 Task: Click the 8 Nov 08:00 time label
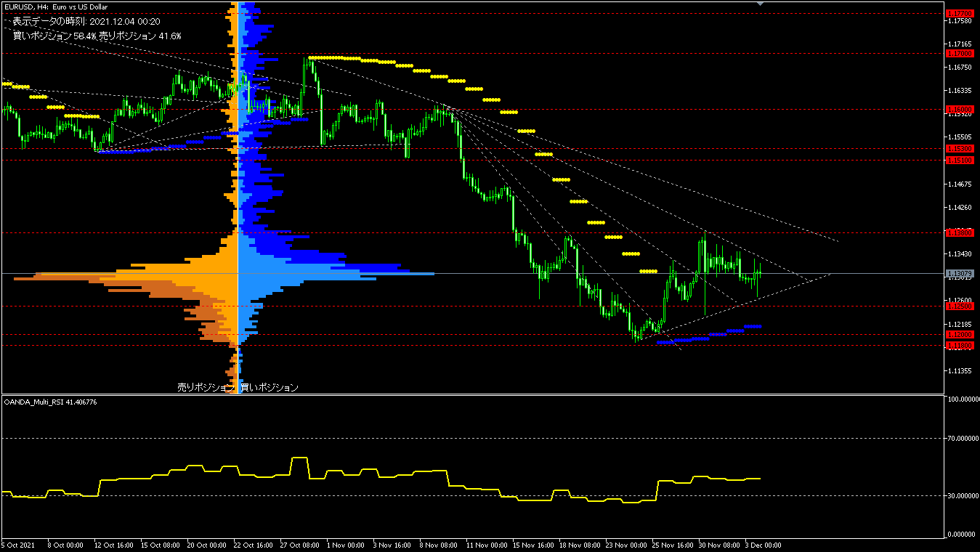(x=438, y=545)
